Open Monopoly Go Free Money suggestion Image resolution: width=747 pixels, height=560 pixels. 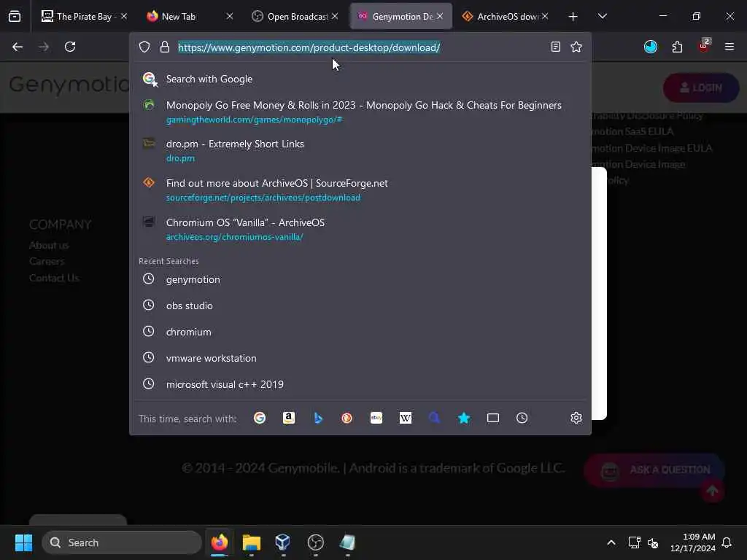coord(360,112)
